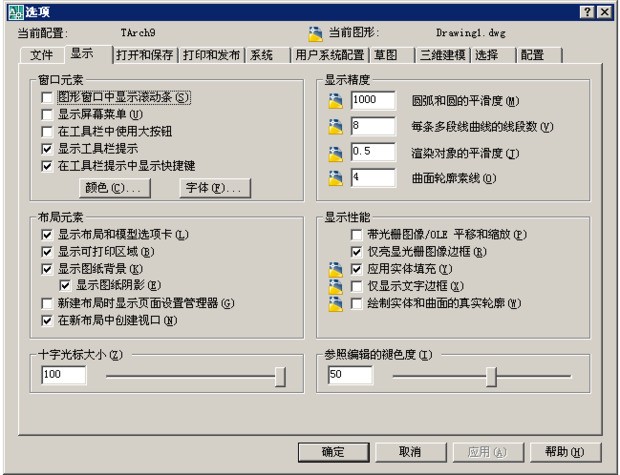The height and width of the screenshot is (475, 620).
Task: Click the 字体 button
Action: pos(214,187)
